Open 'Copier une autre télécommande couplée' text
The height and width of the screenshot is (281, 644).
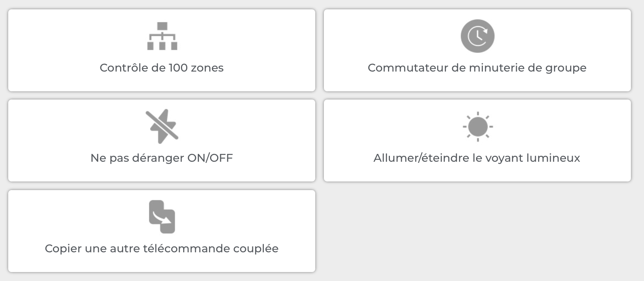click(x=162, y=249)
